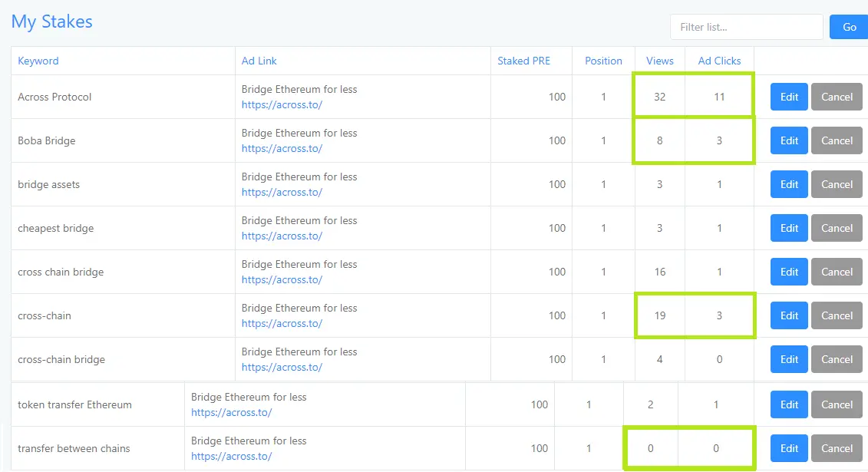
Task: Cancel the Across Protocol stake
Action: pyautogui.click(x=837, y=97)
